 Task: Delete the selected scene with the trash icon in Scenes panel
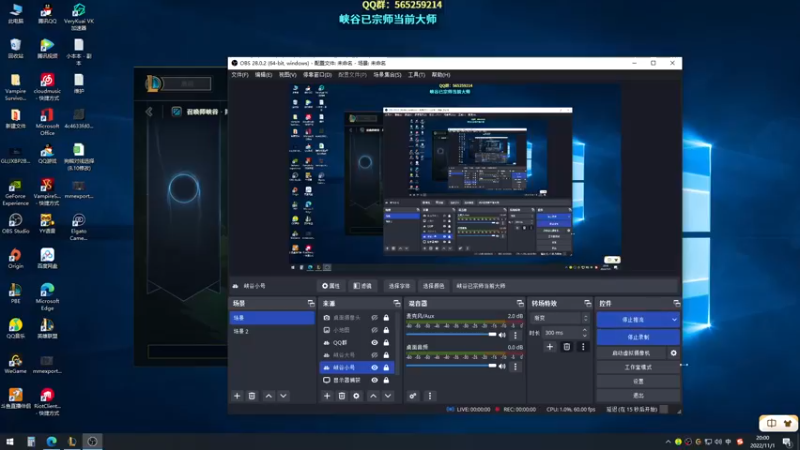(x=252, y=396)
